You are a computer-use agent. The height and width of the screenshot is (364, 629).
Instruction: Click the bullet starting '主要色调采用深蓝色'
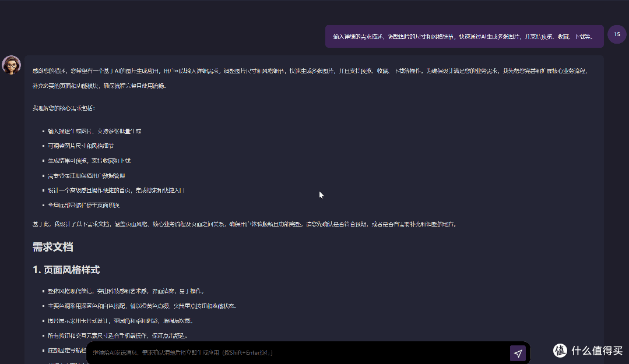coord(142,306)
